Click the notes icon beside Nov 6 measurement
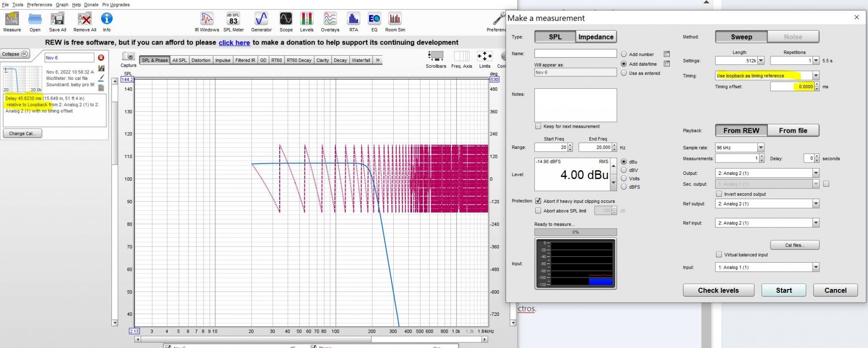 (101, 88)
